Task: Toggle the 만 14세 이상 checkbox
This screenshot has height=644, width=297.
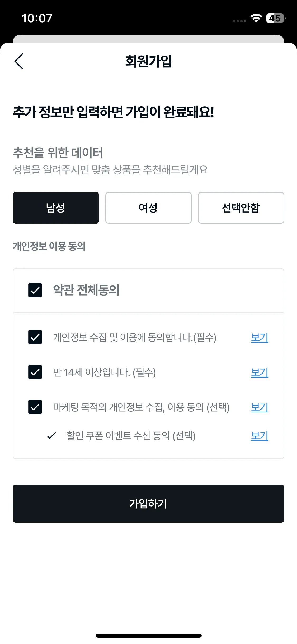Action: pyautogui.click(x=35, y=372)
